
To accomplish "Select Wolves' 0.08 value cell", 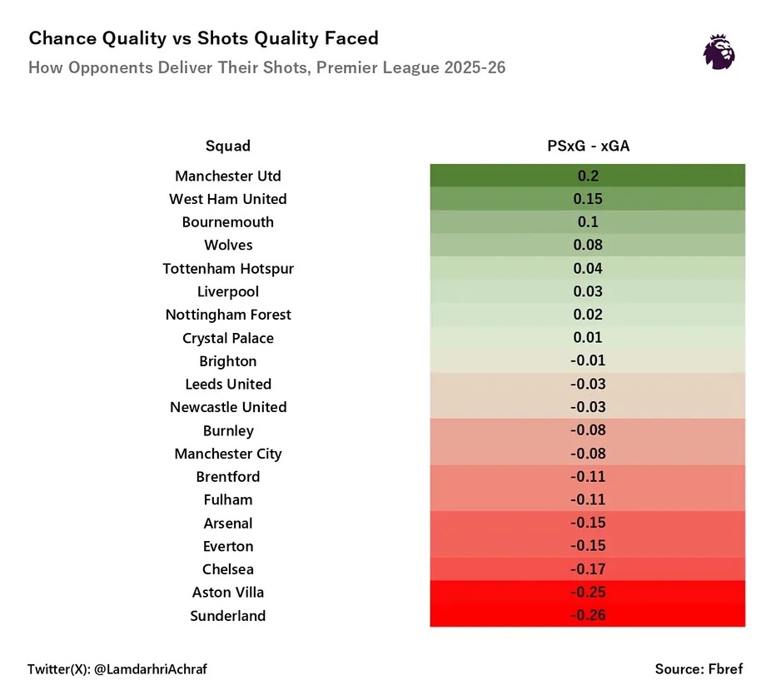I will 588,245.
